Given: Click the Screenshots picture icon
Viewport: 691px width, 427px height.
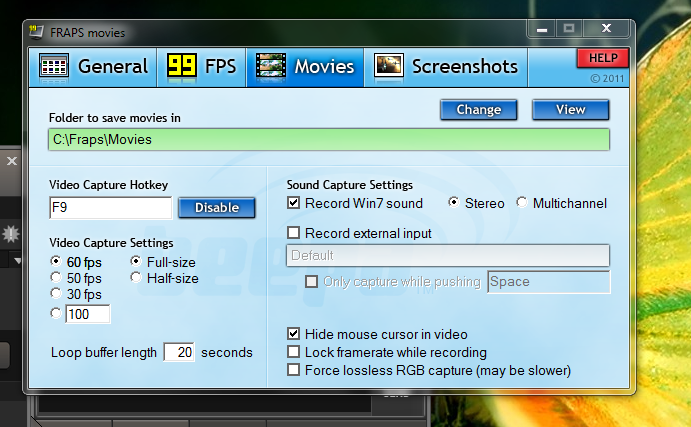Looking at the screenshot, I should click(389, 67).
